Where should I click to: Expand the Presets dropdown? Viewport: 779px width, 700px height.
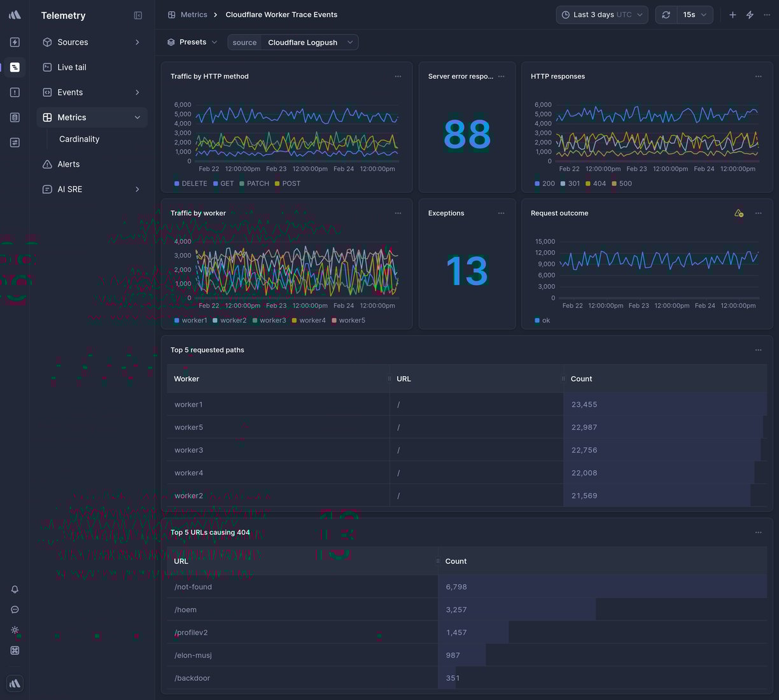[x=191, y=42]
